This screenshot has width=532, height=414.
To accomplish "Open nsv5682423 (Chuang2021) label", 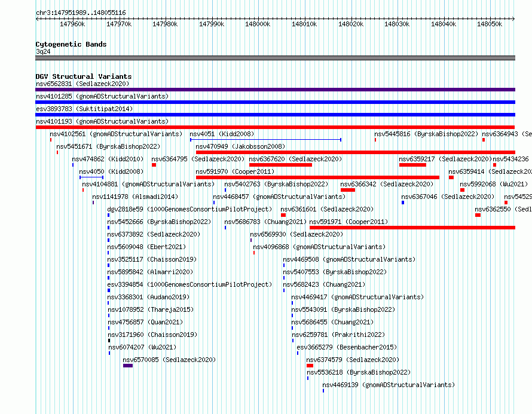I will 324,284.
